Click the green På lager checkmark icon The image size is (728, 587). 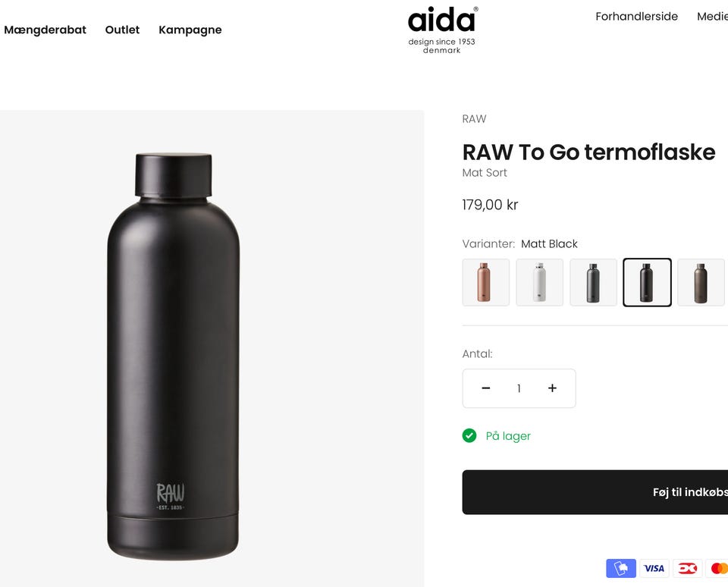[469, 435]
